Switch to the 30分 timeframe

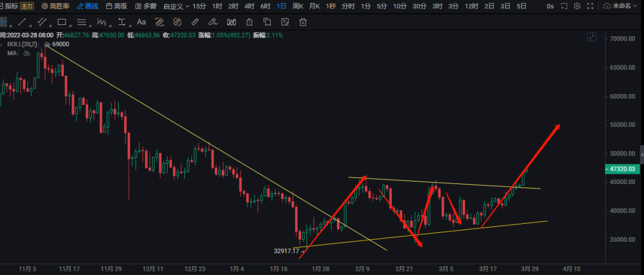[x=419, y=6]
